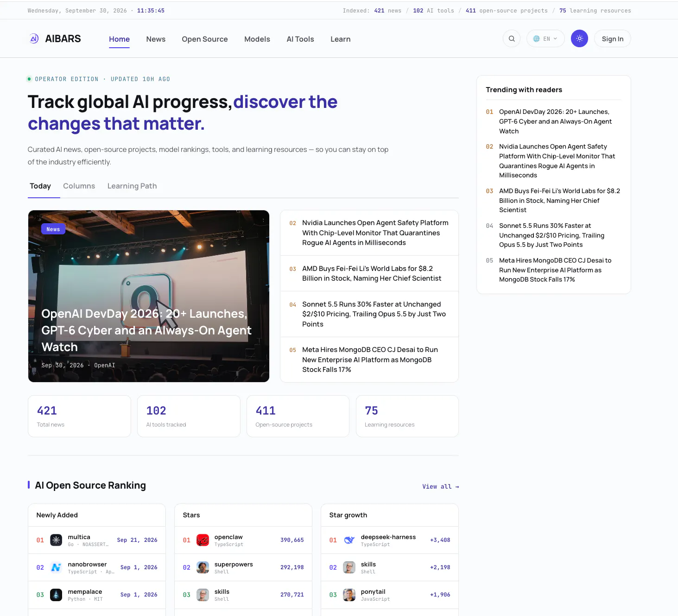Open the Models nav menu item

pyautogui.click(x=257, y=39)
